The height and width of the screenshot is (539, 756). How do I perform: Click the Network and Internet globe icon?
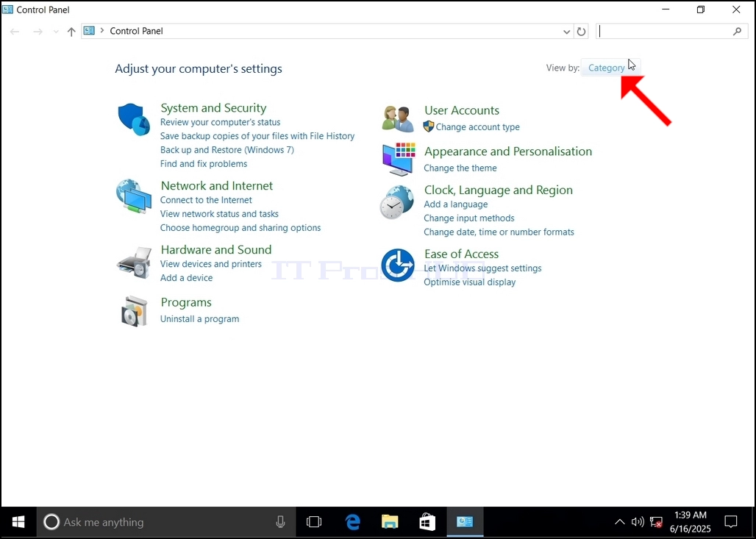(134, 196)
